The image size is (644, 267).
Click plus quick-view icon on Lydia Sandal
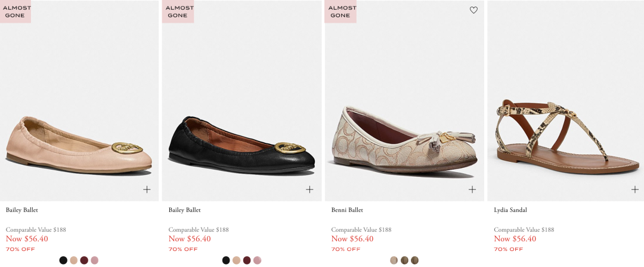click(635, 189)
